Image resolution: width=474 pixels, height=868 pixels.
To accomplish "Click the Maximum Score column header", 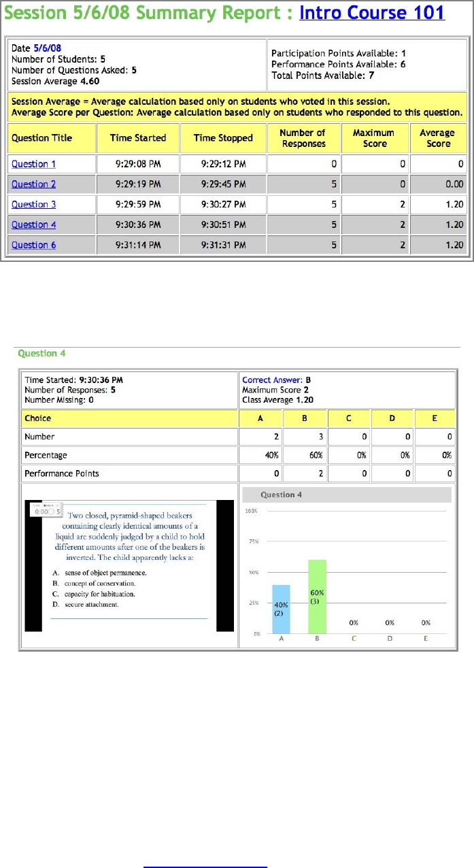I will click(375, 138).
